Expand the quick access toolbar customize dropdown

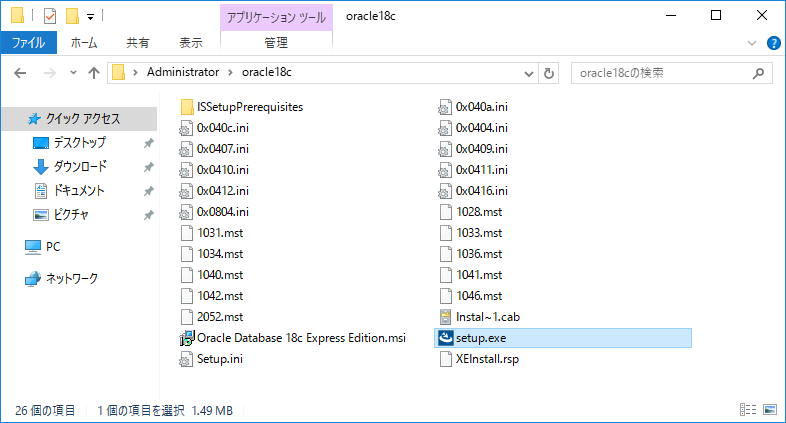pos(90,17)
